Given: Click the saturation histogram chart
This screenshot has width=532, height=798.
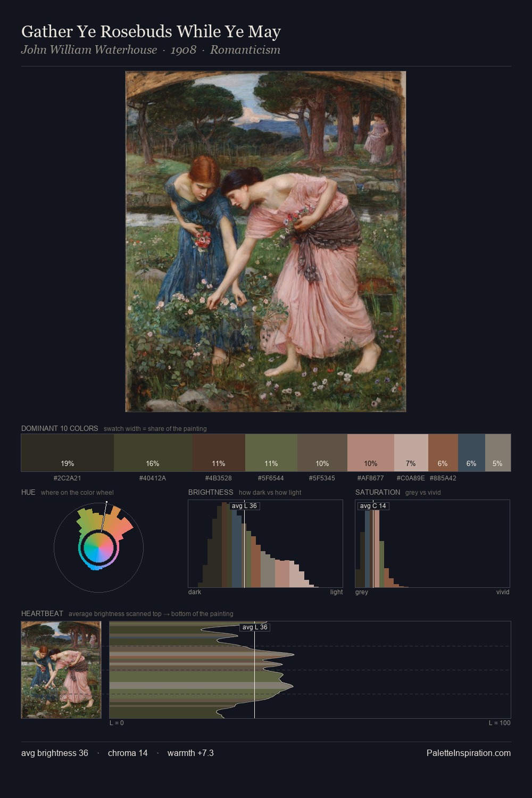Looking at the screenshot, I should click(433, 544).
